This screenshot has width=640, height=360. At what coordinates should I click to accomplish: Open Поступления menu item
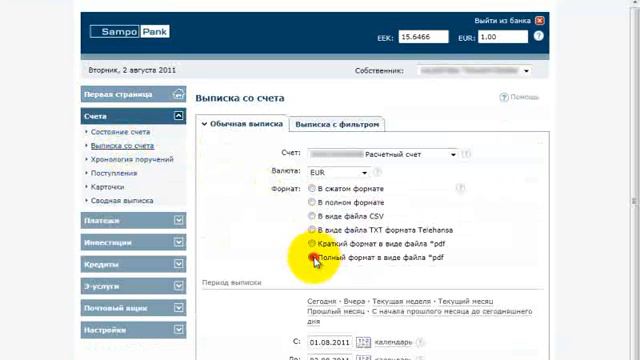coord(114,173)
